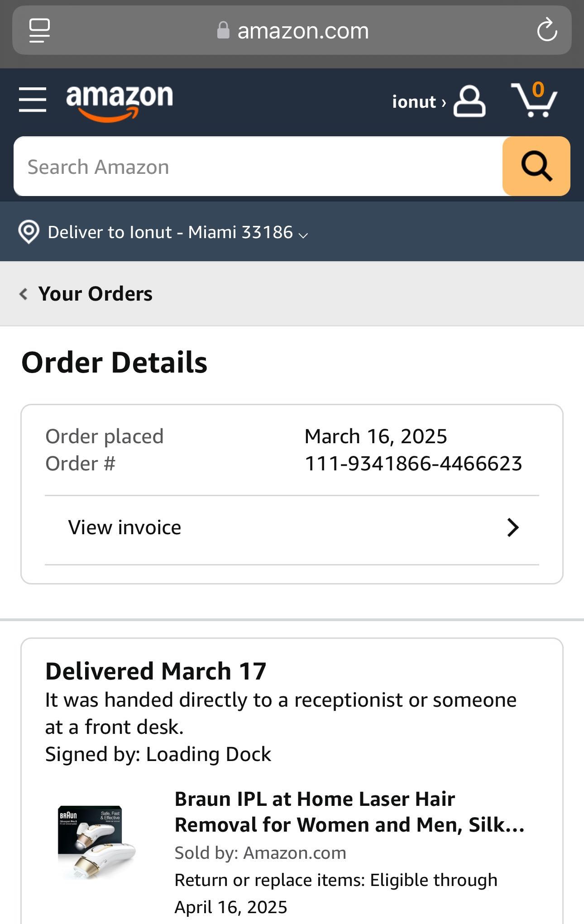The width and height of the screenshot is (584, 924).
Task: Click the Your Orders breadcrumb text
Action: click(96, 294)
